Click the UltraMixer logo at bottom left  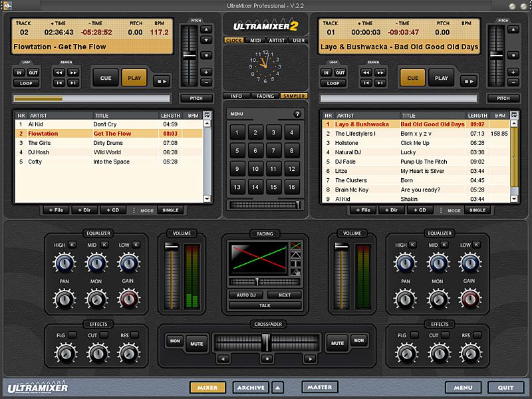tap(37, 386)
